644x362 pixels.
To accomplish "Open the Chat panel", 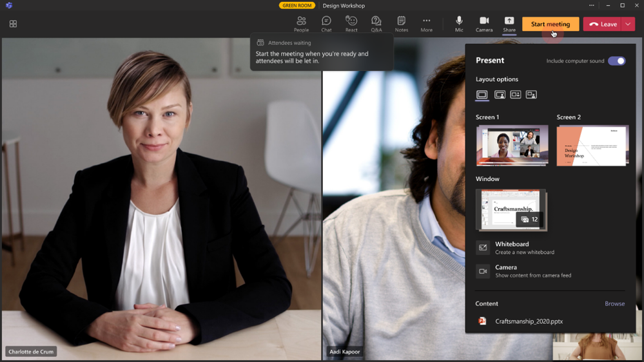I will click(x=326, y=24).
